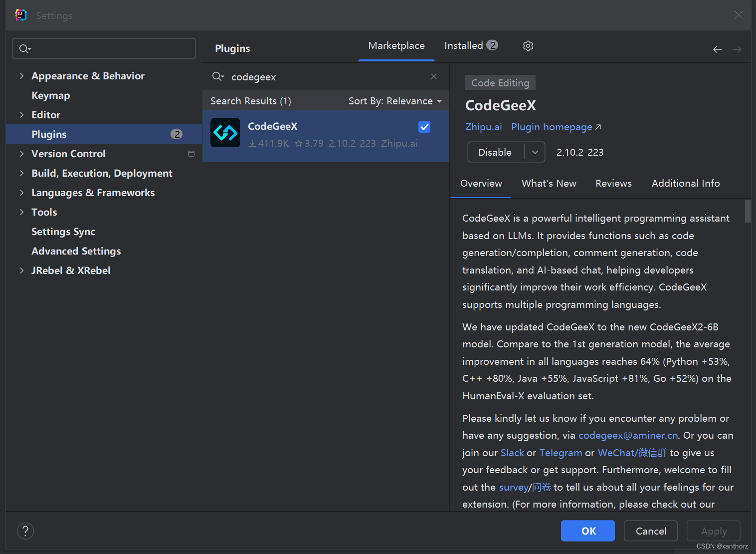
Task: Focus the plugin search field with codegeex
Action: pos(326,76)
